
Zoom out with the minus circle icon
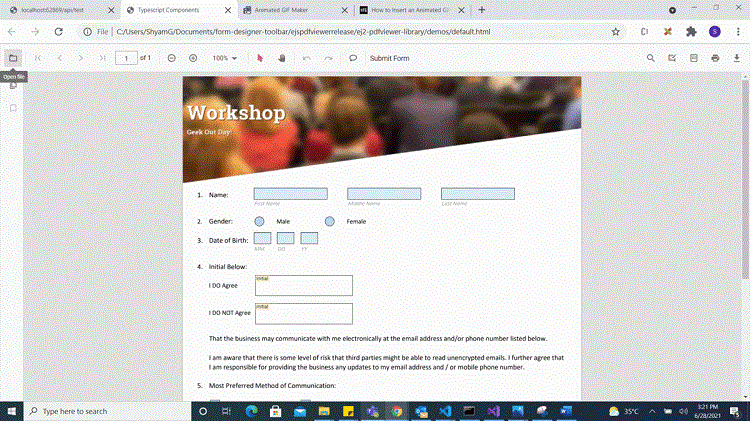172,58
